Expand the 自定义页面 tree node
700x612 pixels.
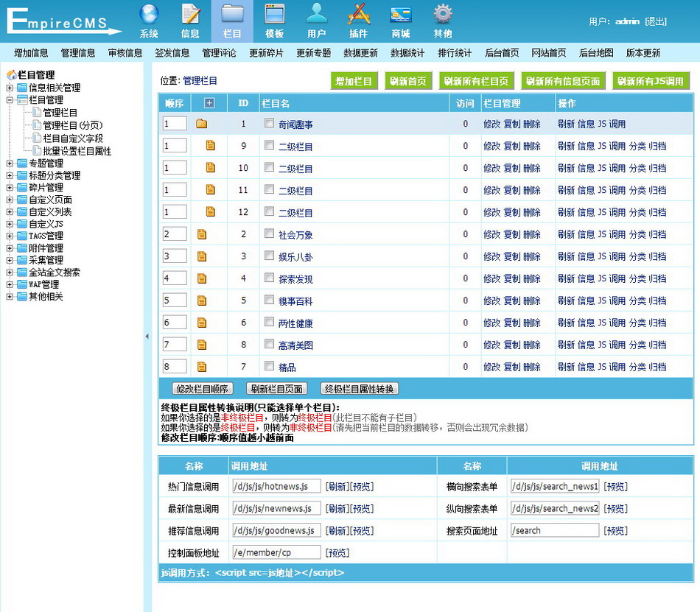click(x=10, y=200)
